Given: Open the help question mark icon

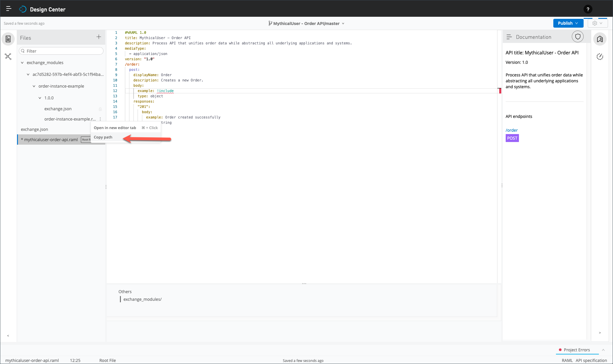Looking at the screenshot, I should [588, 9].
